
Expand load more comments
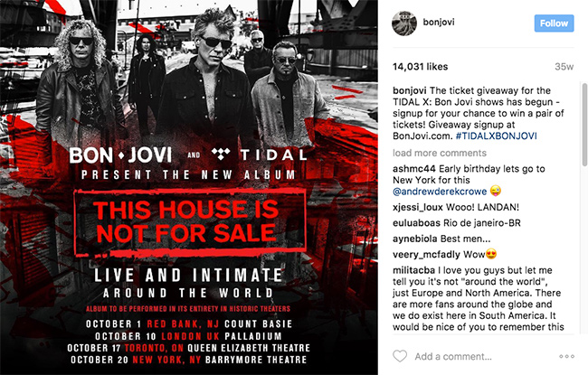point(440,153)
